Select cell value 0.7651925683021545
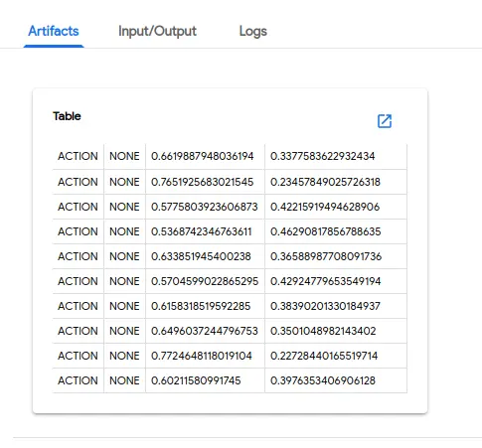The image size is (482, 448). [x=202, y=182]
